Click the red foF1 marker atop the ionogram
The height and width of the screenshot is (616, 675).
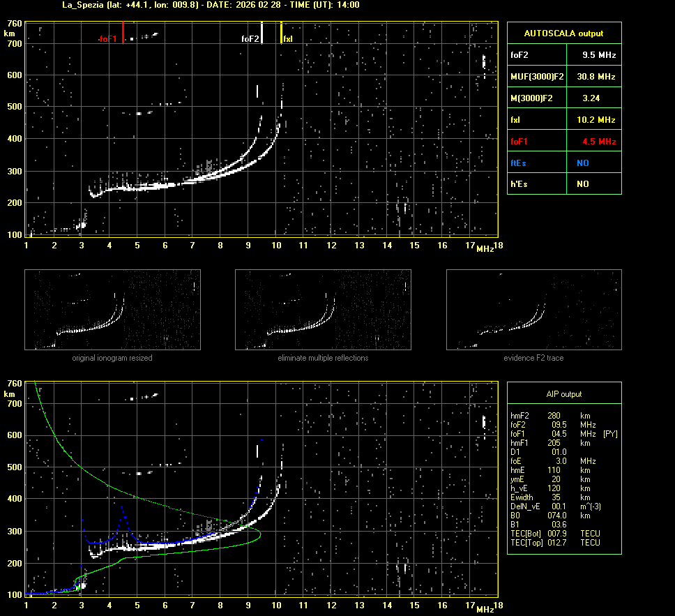click(123, 32)
